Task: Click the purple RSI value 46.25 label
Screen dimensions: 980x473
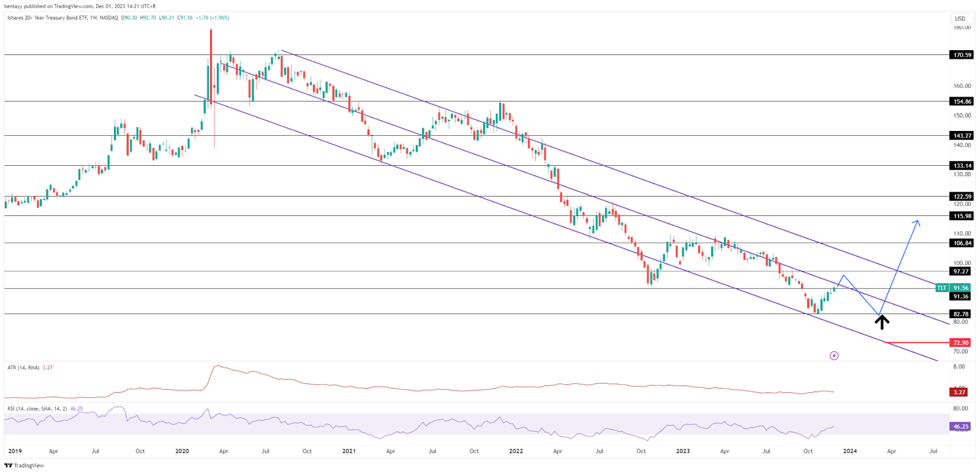Action: (960, 426)
